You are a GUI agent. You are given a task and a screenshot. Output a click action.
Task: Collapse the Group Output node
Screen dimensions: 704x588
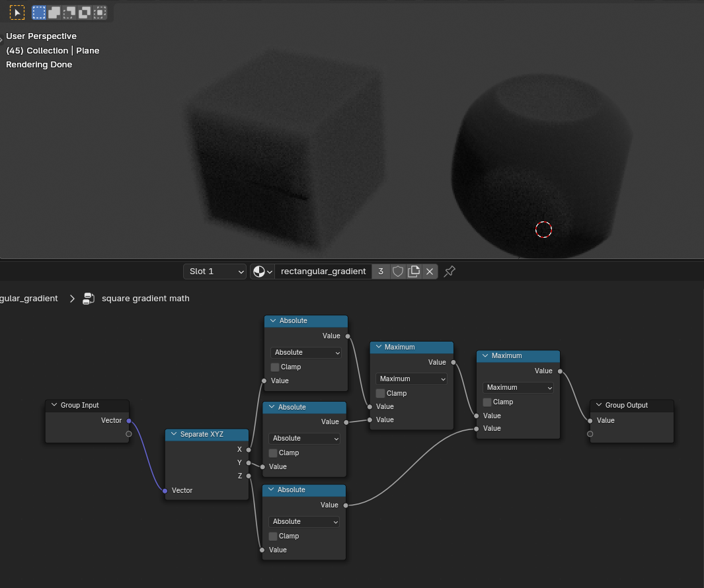tap(599, 405)
